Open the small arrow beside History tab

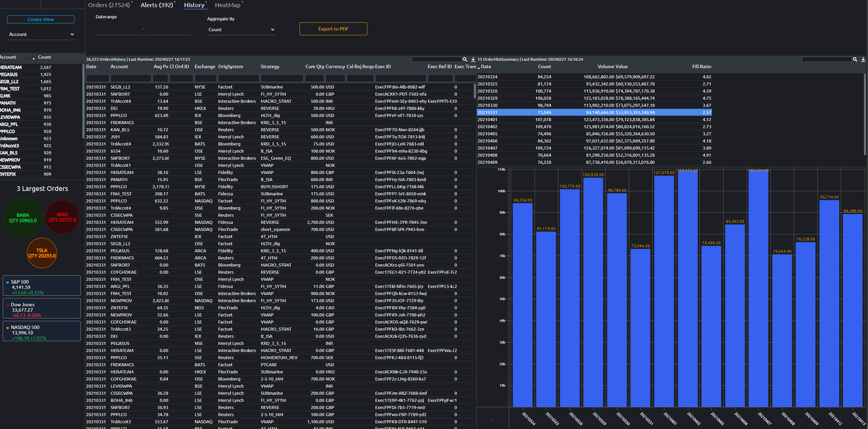(x=206, y=2)
